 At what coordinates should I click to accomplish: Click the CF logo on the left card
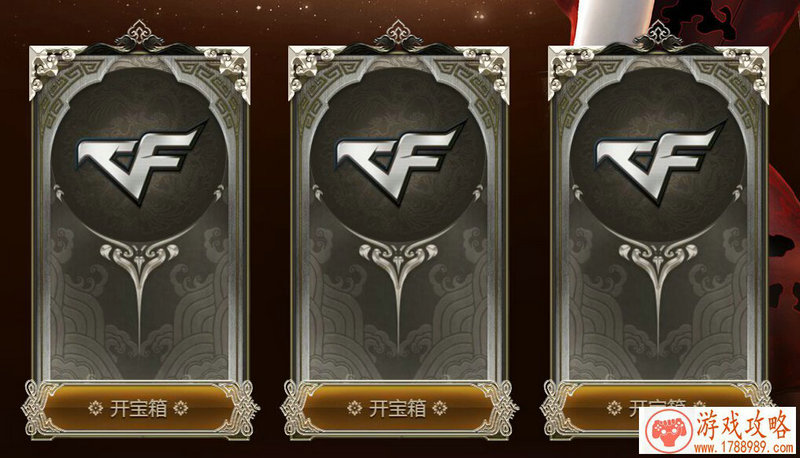click(142, 161)
